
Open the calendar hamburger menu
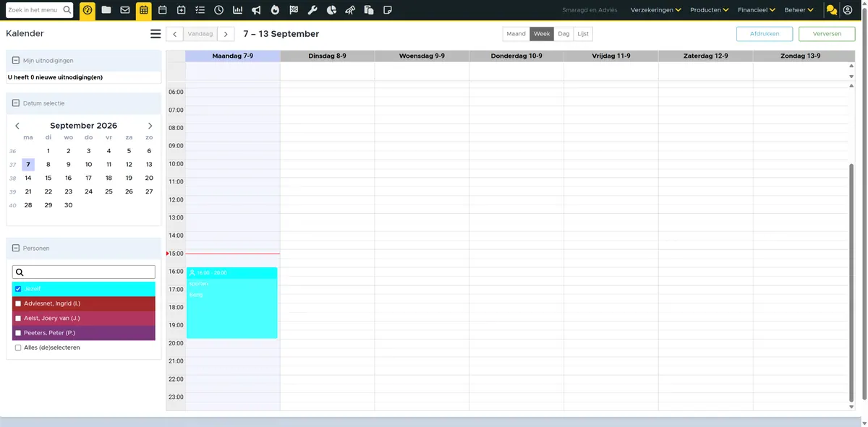point(156,34)
